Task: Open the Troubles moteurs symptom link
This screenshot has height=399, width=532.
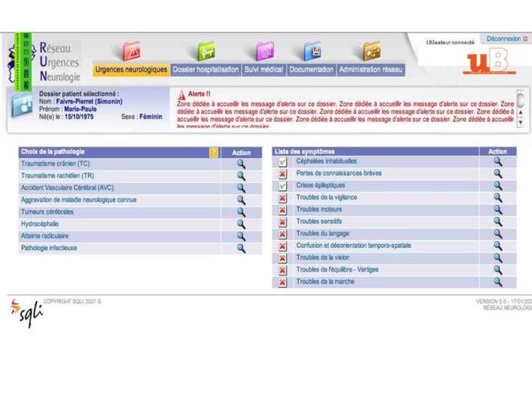Action: click(319, 209)
